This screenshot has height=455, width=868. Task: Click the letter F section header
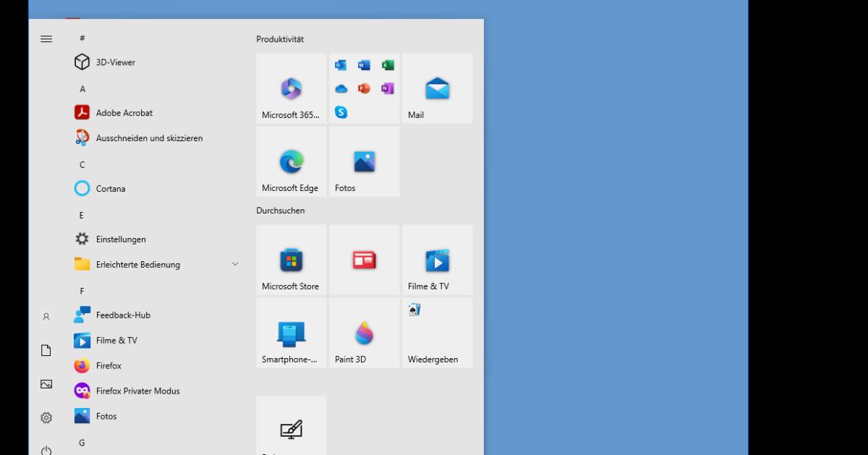point(82,292)
